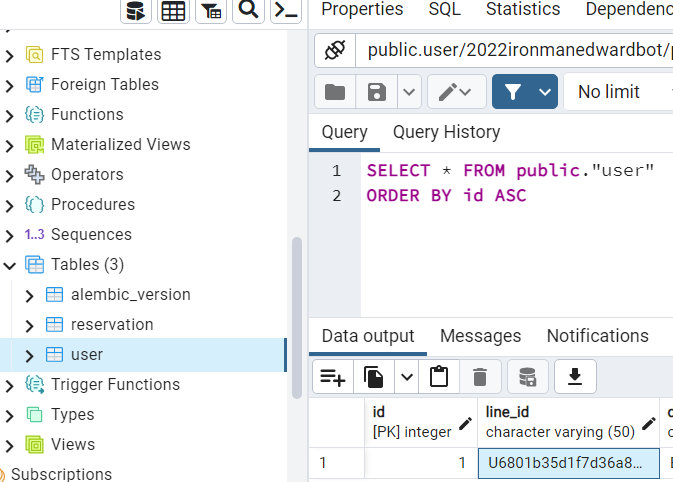The width and height of the screenshot is (673, 482).
Task: Expand the reservation table node
Action: coord(29,325)
